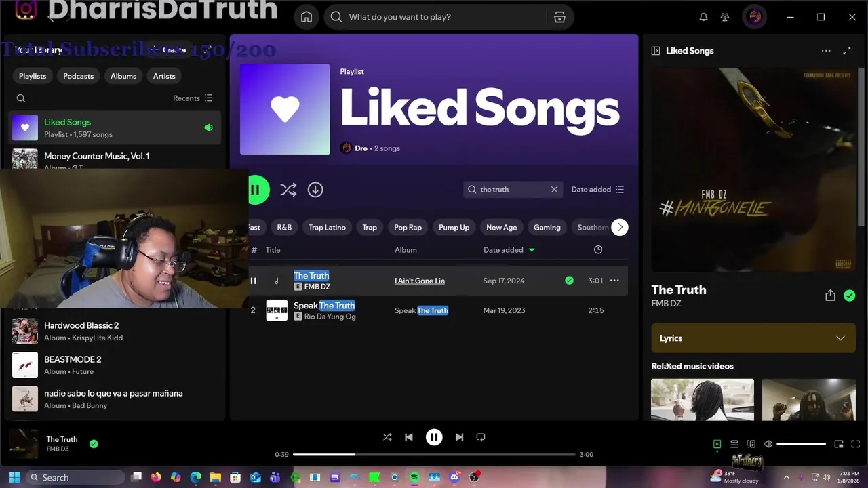
Task: Pause playback in the bottom player bar
Action: pyautogui.click(x=434, y=437)
